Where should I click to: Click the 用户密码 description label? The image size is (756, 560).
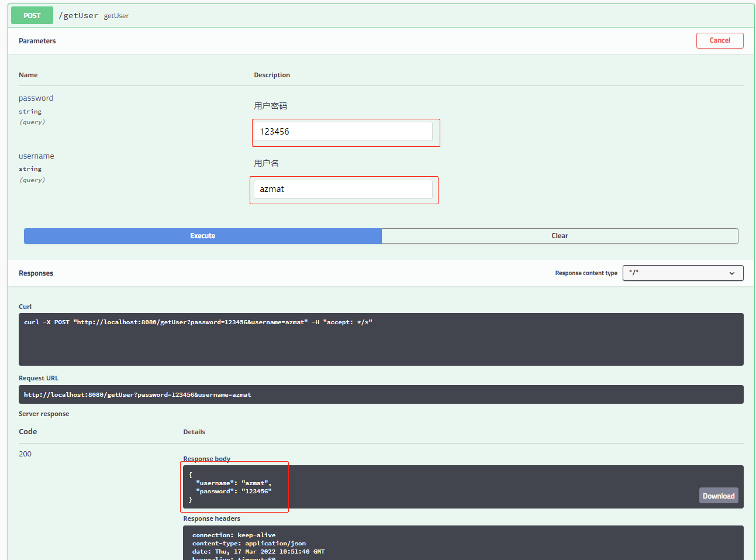coord(271,106)
